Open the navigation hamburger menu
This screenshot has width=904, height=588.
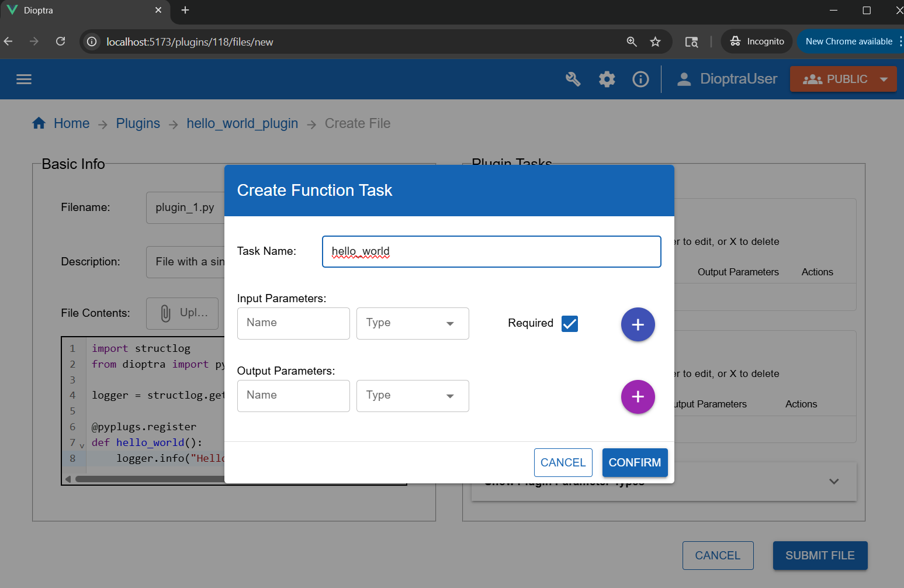point(23,79)
